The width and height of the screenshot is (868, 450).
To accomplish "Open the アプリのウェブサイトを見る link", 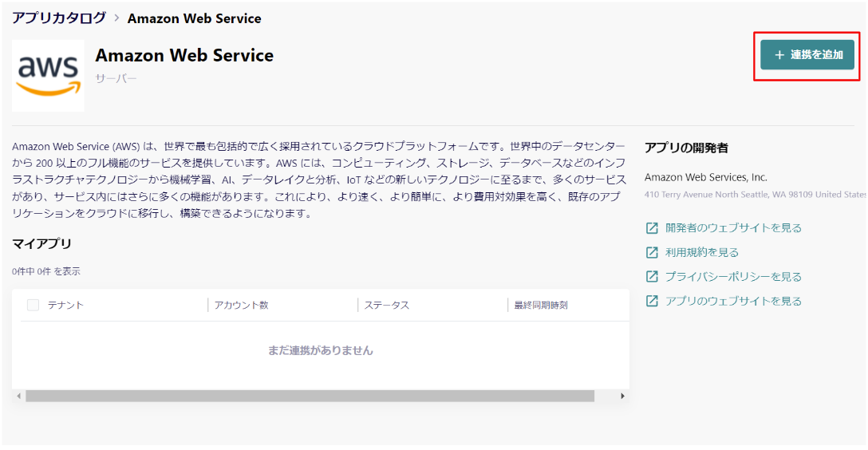I will tap(733, 301).
